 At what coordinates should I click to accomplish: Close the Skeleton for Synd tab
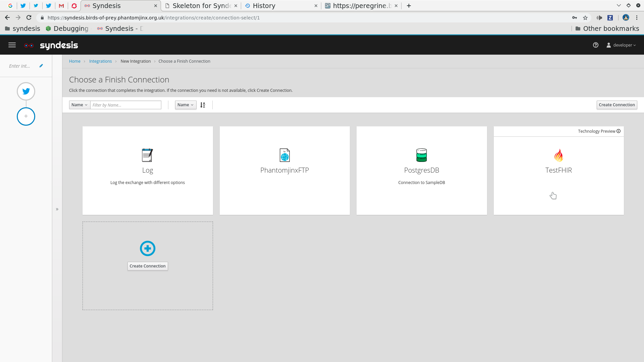(236, 6)
